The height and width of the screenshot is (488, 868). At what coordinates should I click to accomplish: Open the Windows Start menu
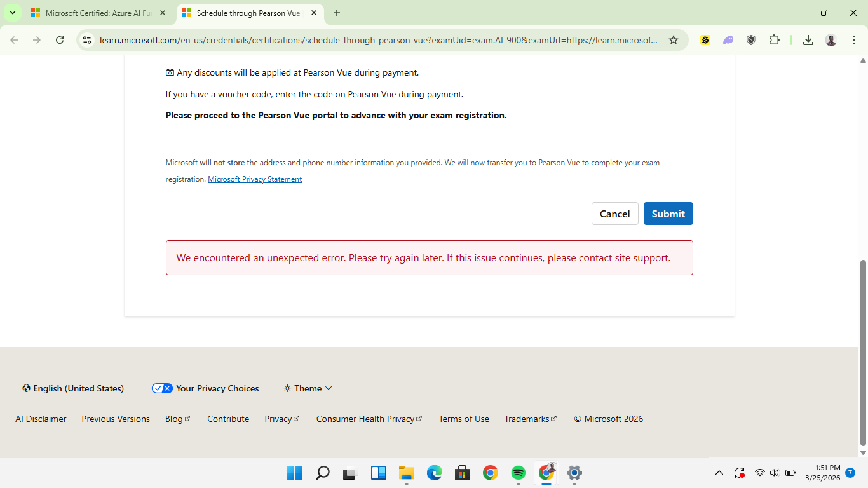[295, 473]
